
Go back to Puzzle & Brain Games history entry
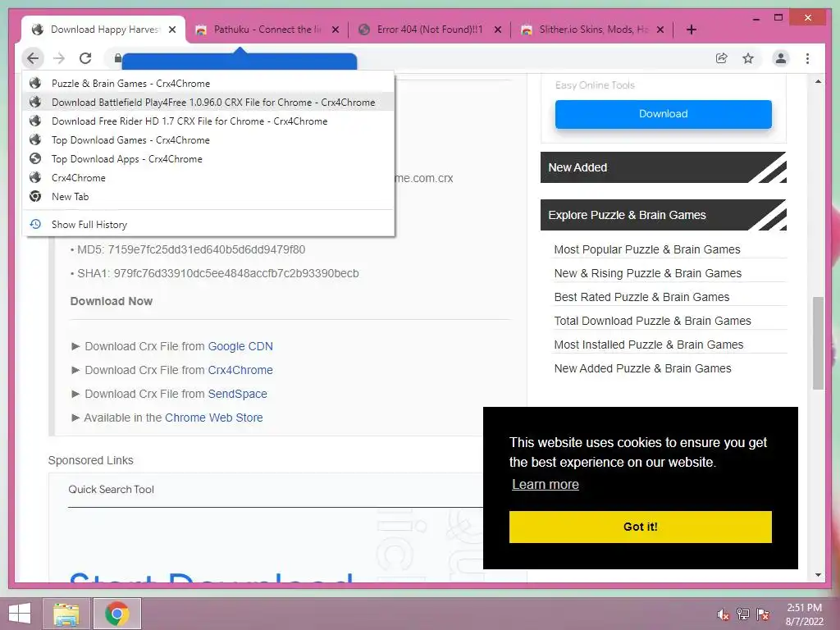(208, 84)
